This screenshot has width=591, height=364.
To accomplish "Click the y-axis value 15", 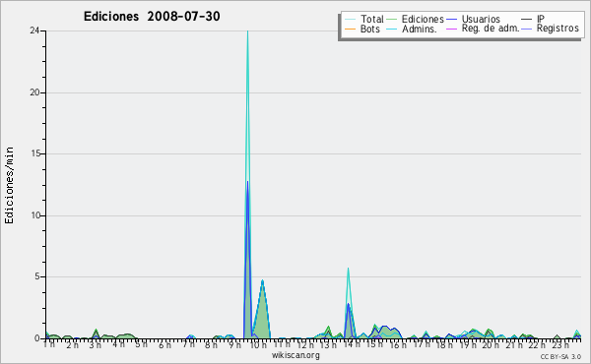I will click(35, 153).
